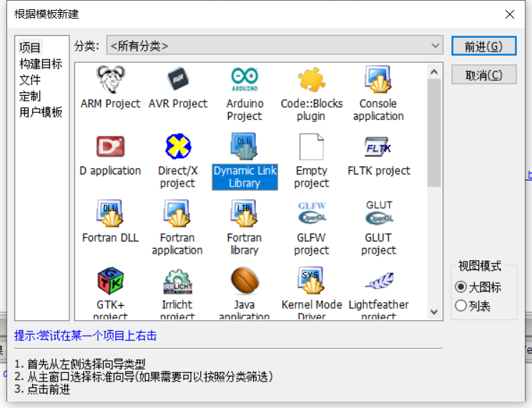
Task: Select the ARM Project template icon
Action: point(111,79)
